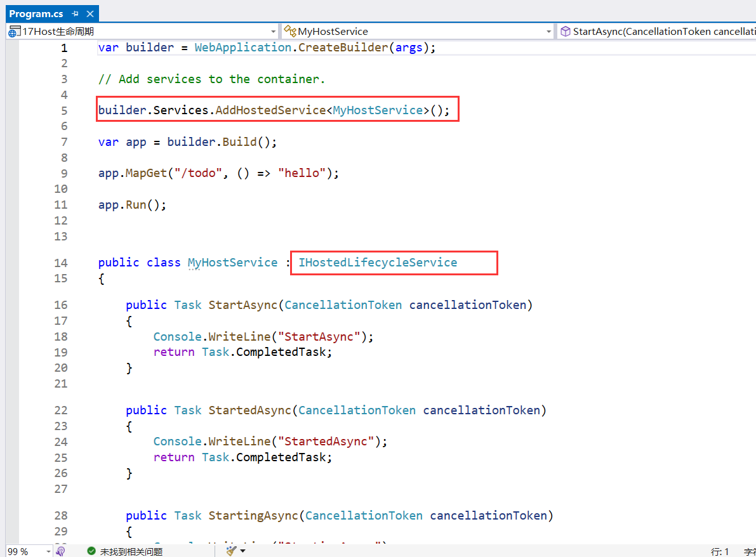
Task: Click the project icon beside 17Host生命周期
Action: [x=14, y=32]
